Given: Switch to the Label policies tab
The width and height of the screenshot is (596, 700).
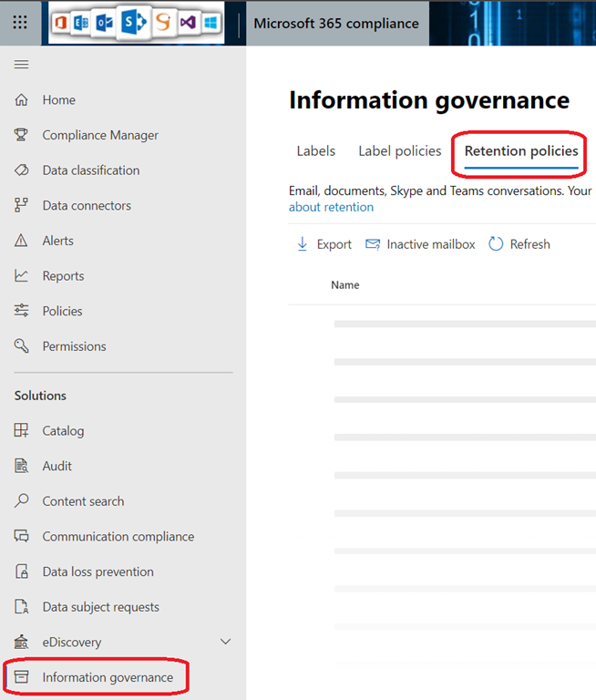Looking at the screenshot, I should (x=399, y=151).
